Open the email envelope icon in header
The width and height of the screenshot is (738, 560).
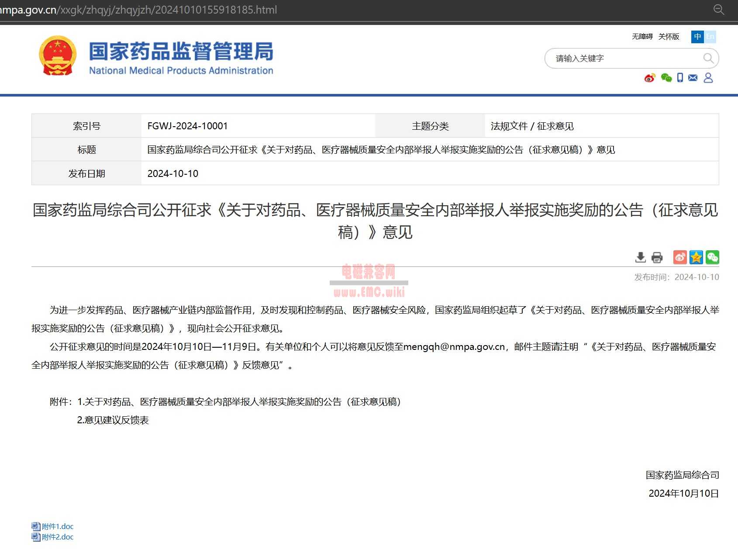tap(693, 78)
